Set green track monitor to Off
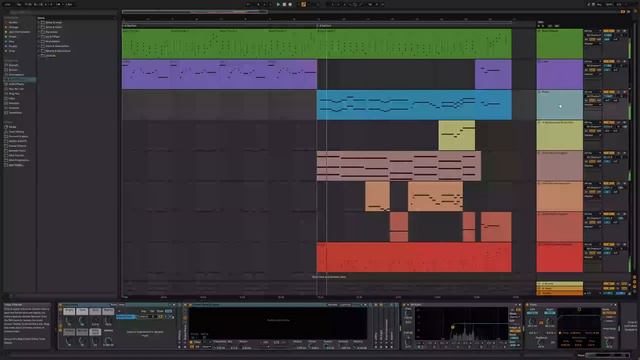The width and height of the screenshot is (640, 360). click(x=598, y=40)
